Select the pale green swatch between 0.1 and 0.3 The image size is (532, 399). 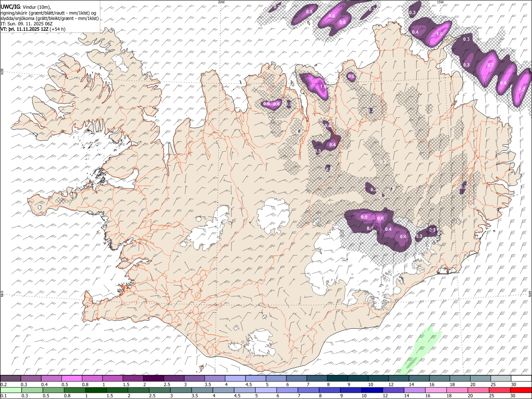[x=11, y=390]
